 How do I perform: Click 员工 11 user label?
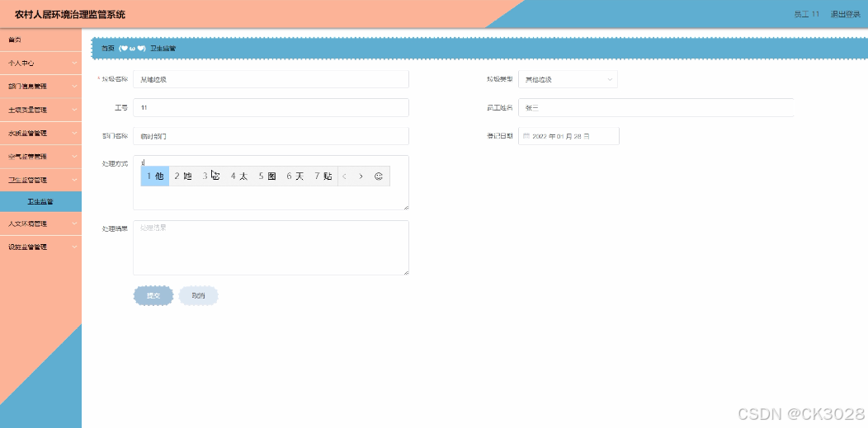click(807, 14)
